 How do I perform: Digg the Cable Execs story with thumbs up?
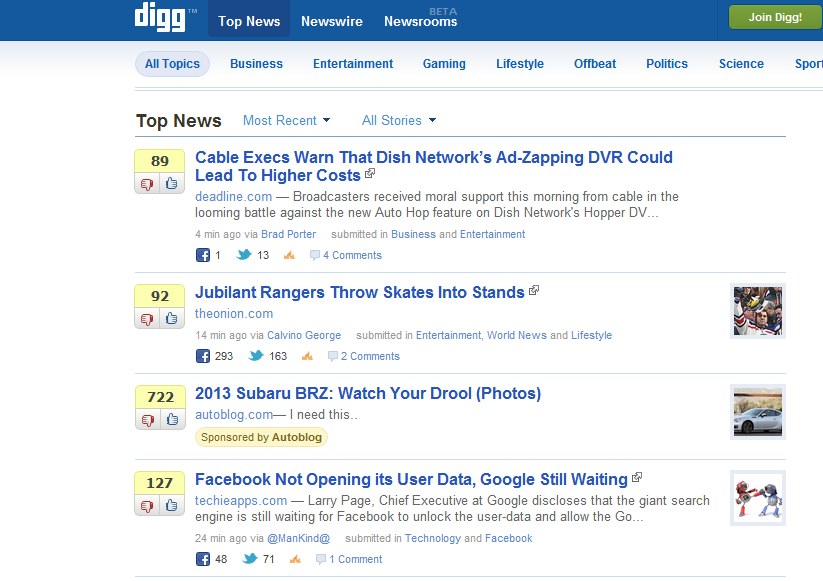(172, 184)
